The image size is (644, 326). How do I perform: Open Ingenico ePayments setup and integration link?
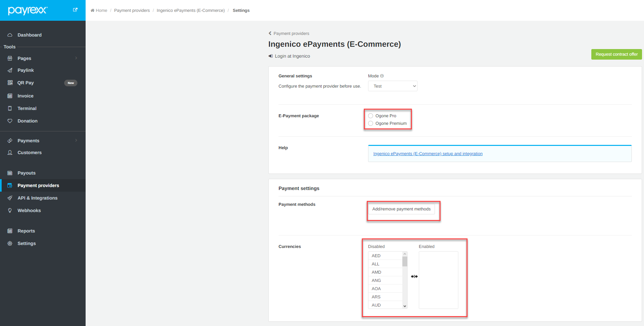pos(428,154)
